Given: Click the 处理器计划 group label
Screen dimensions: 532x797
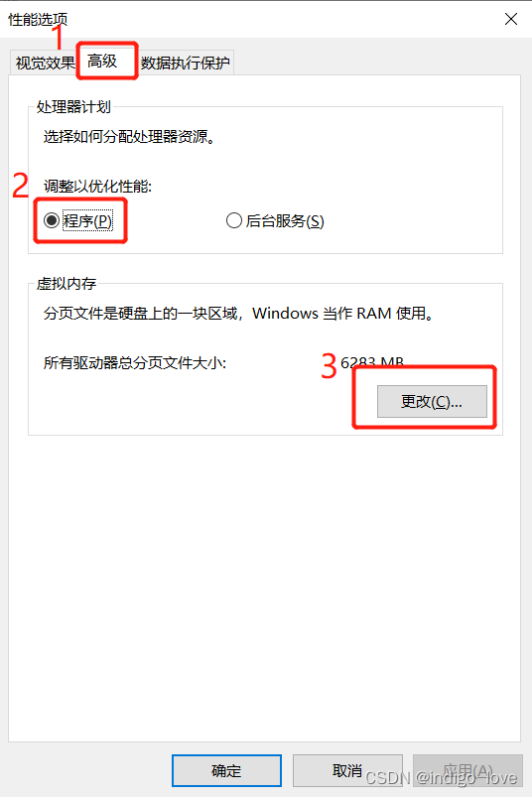Looking at the screenshot, I should [73, 107].
